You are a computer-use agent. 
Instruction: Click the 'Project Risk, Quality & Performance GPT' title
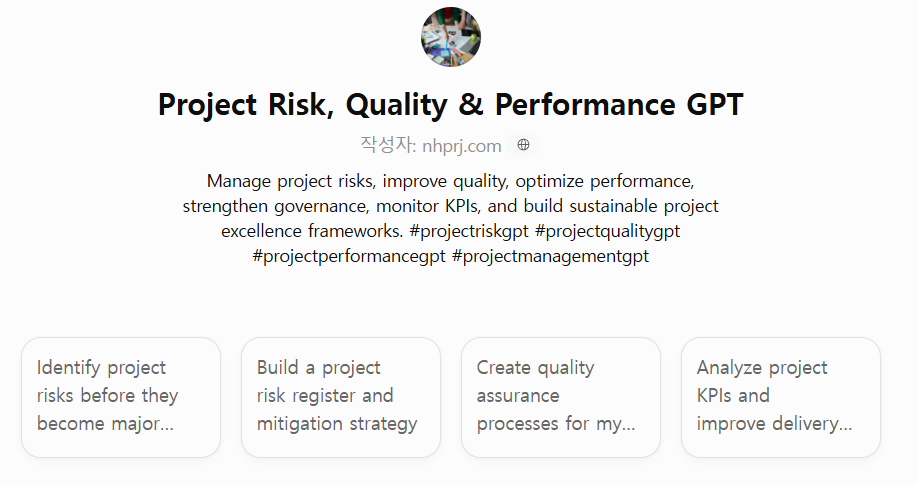click(x=451, y=105)
